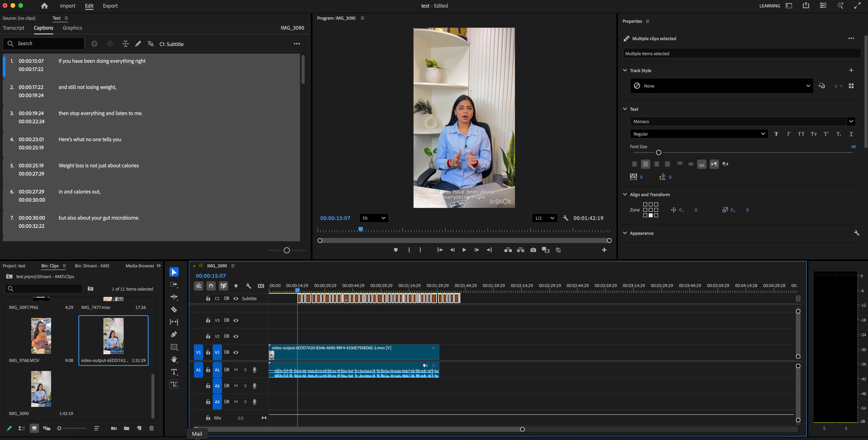Select caption 'Here's what no one tells you.'
The width and height of the screenshot is (868, 440).
(90, 139)
